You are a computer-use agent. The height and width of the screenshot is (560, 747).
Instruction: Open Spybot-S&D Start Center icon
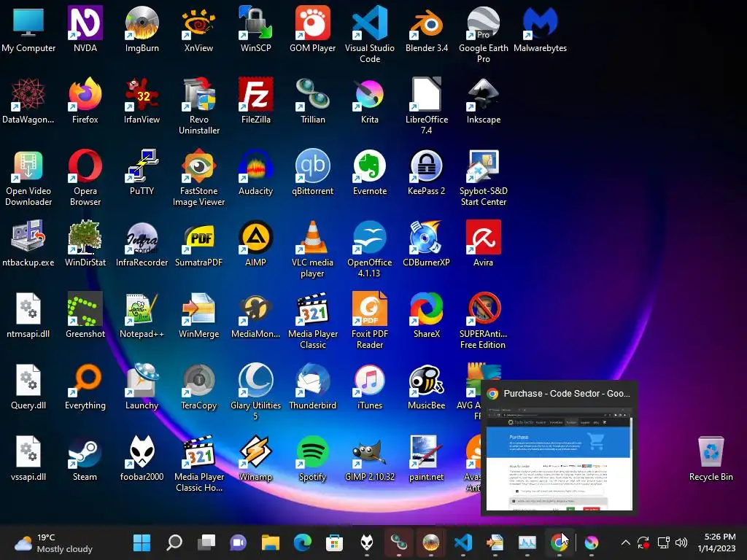[x=483, y=177]
